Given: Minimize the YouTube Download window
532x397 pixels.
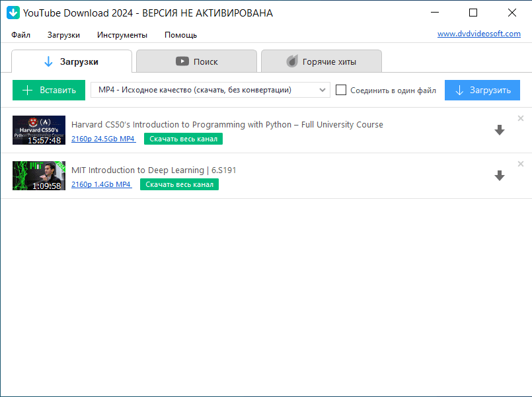Looking at the screenshot, I should (x=435, y=13).
